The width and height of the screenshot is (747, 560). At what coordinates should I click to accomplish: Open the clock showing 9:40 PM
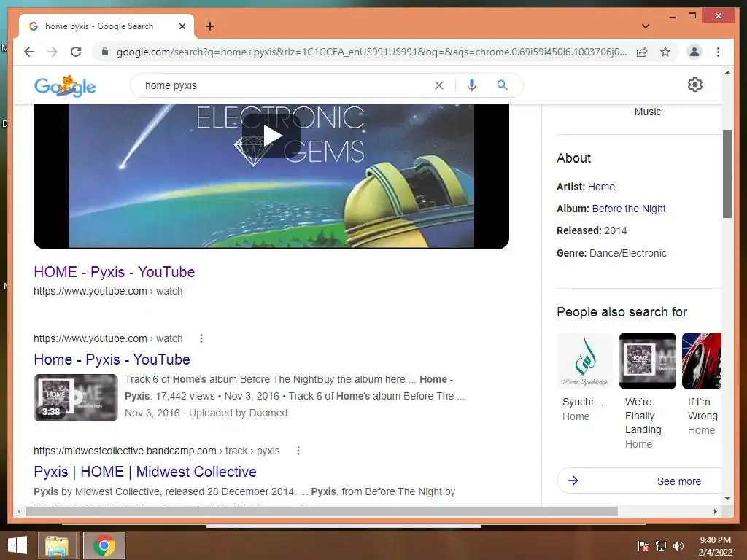tap(715, 546)
